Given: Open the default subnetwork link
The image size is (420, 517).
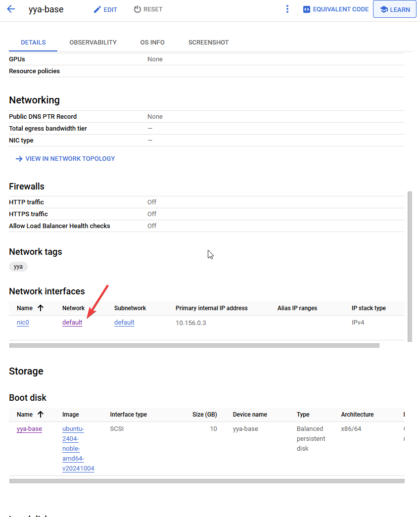Looking at the screenshot, I should click(124, 323).
